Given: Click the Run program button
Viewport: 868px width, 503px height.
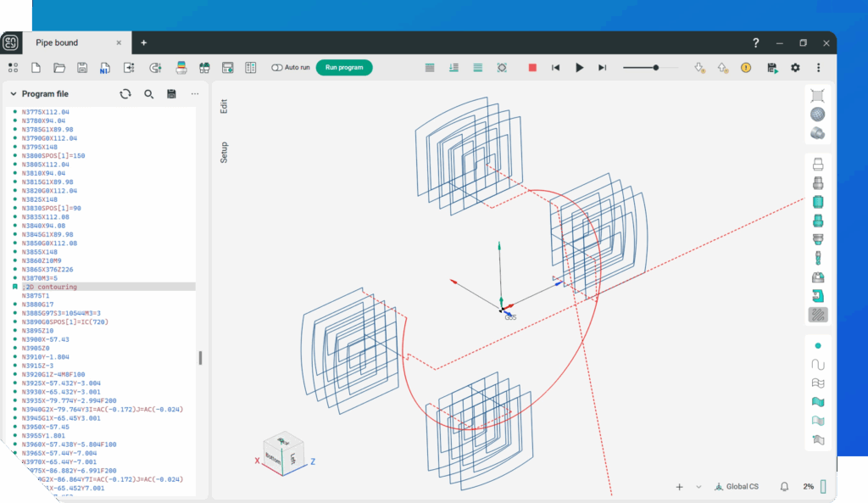Looking at the screenshot, I should tap(344, 68).
